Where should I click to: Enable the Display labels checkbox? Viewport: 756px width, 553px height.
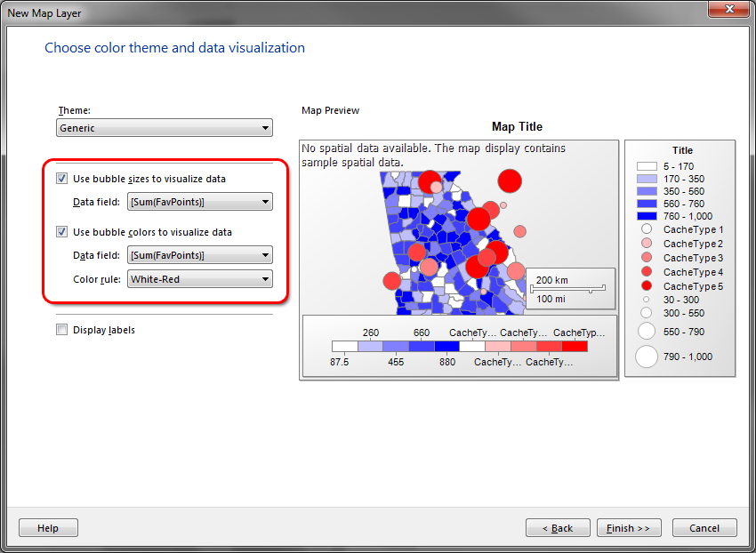click(x=61, y=330)
